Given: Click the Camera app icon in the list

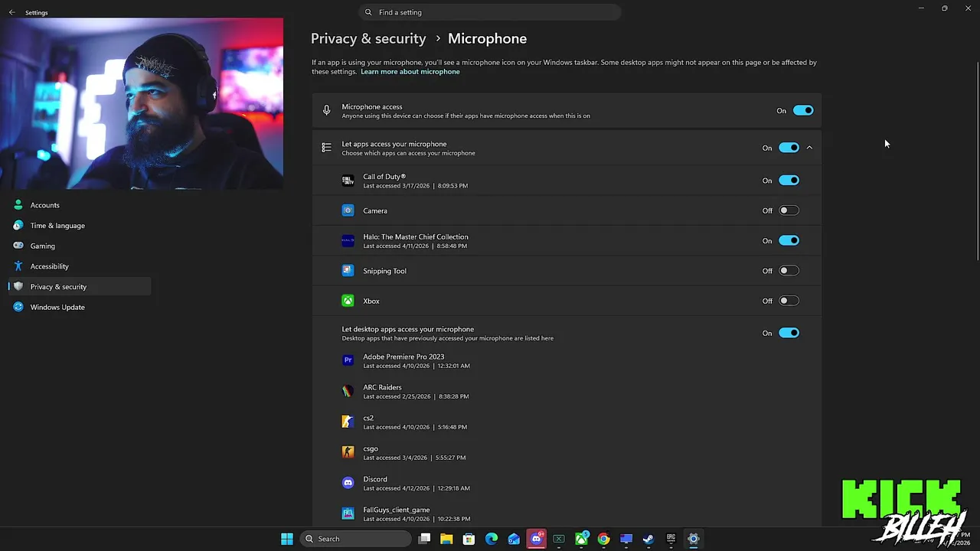Looking at the screenshot, I should 348,210.
